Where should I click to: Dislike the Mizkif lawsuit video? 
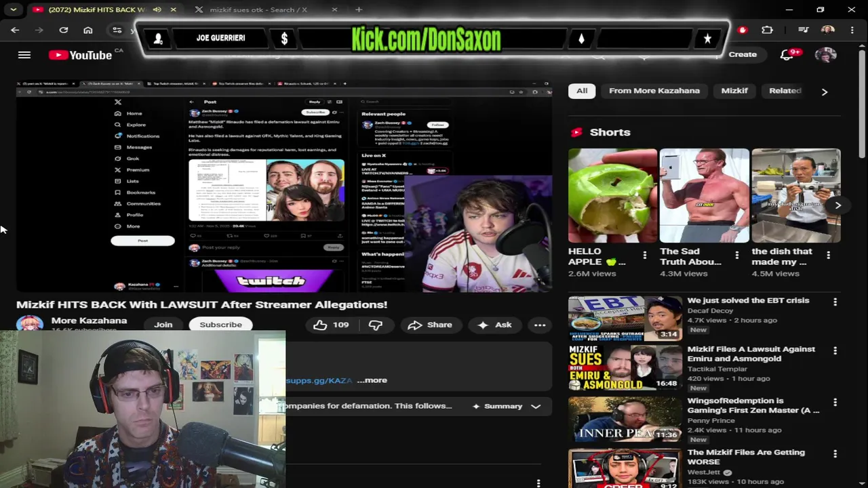pos(376,325)
